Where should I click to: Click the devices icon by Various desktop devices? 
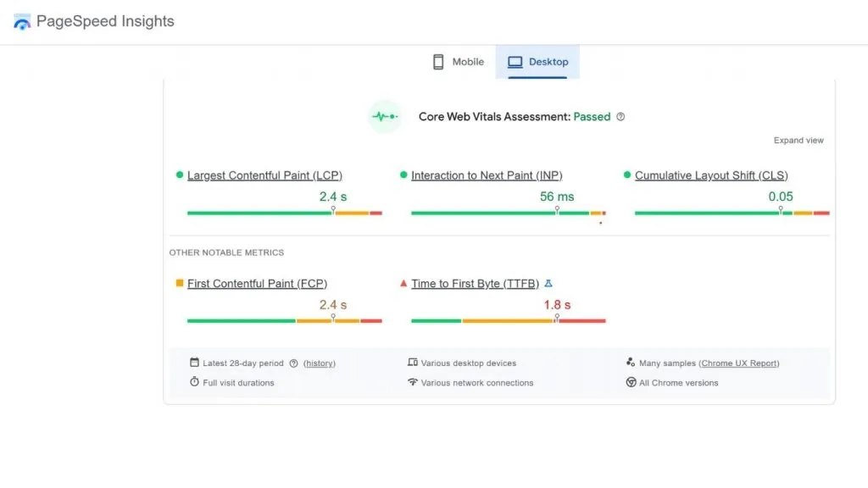[413, 363]
